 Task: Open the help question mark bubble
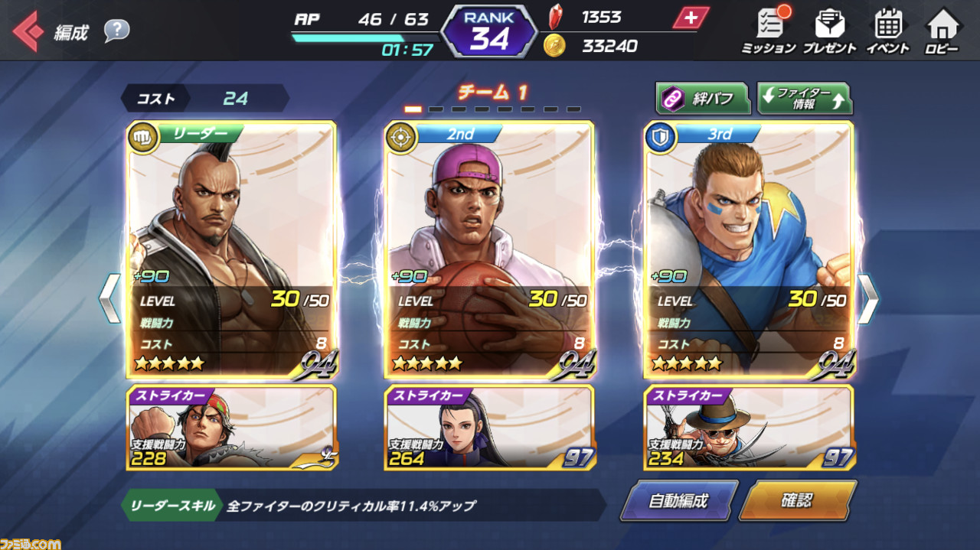(x=117, y=31)
